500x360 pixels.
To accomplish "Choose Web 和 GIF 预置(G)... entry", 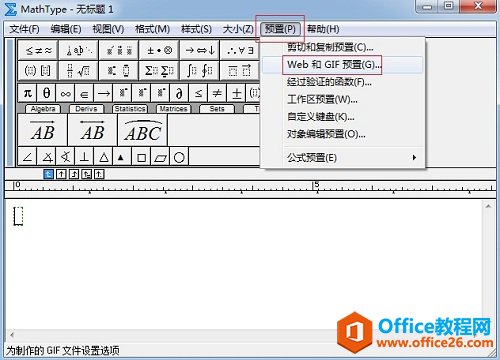I will click(342, 65).
